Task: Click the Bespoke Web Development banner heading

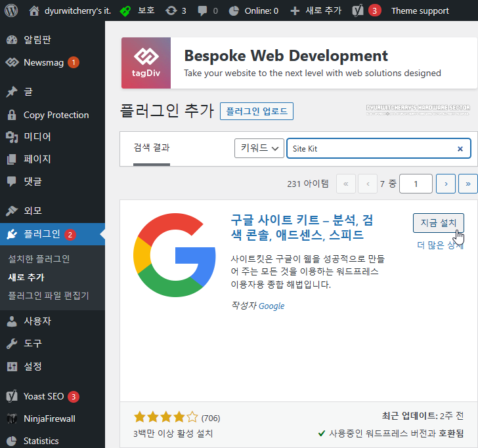Action: (x=286, y=56)
